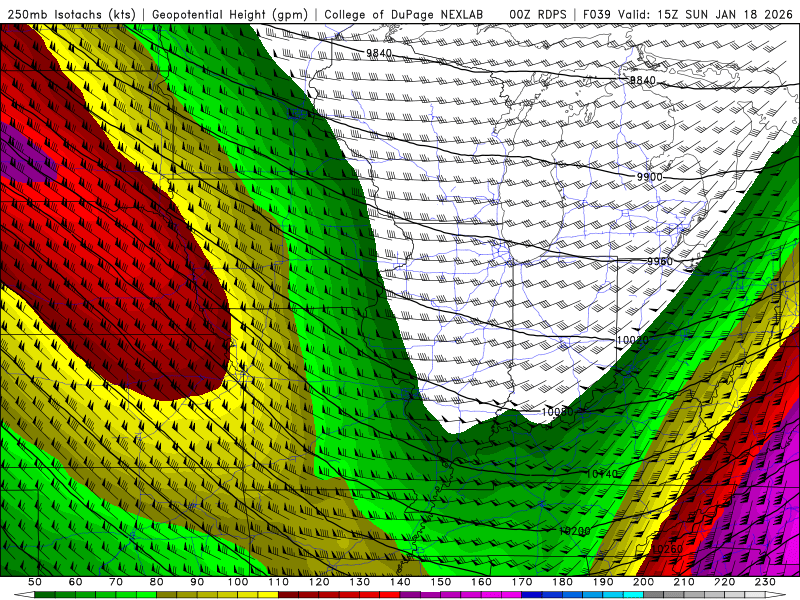The image size is (800, 600).
Task: Click the 9840 contour label at upper right
Action: 642,80
